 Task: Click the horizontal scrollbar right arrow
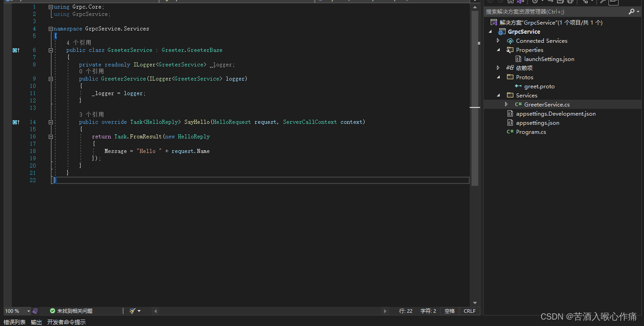(385, 311)
